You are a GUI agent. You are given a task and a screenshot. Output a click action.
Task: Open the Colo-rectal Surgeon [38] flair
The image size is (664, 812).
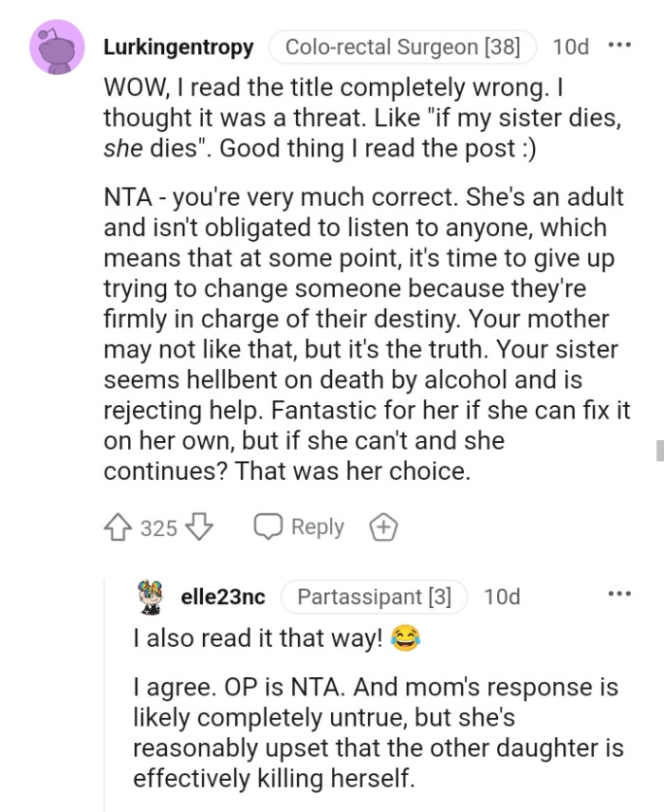pyautogui.click(x=402, y=46)
